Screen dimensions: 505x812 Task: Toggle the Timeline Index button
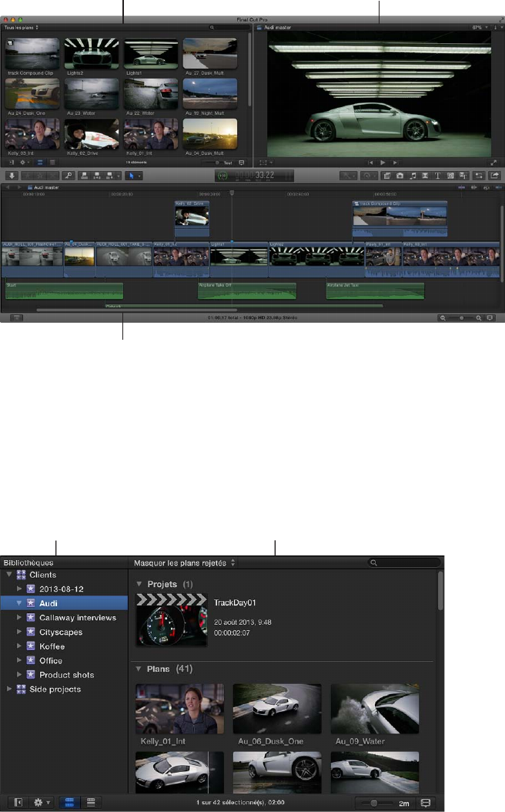coord(17,318)
